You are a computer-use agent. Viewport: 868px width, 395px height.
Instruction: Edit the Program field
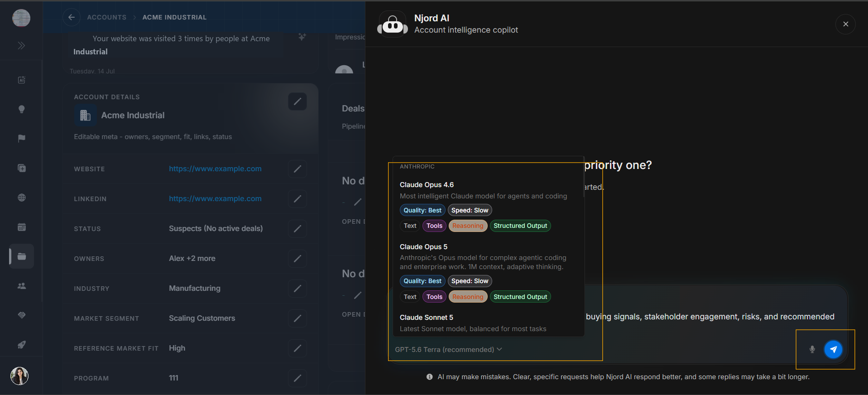click(297, 378)
